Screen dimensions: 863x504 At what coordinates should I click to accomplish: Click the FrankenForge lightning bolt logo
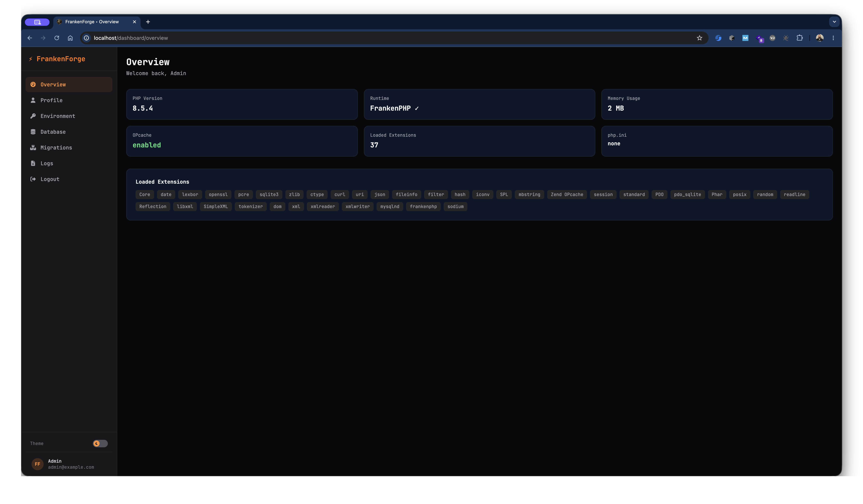point(31,59)
